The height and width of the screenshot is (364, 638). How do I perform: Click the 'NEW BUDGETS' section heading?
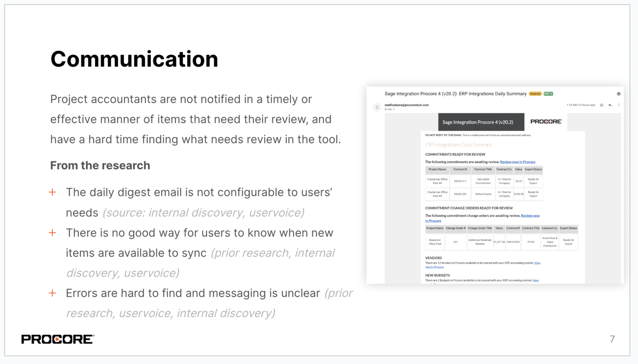click(437, 275)
